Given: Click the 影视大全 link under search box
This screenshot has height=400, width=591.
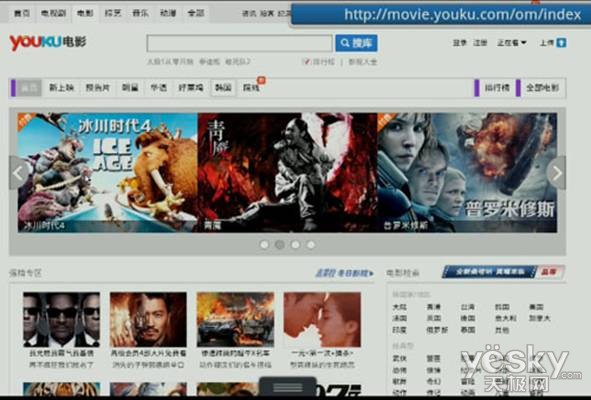Looking at the screenshot, I should click(x=363, y=61).
